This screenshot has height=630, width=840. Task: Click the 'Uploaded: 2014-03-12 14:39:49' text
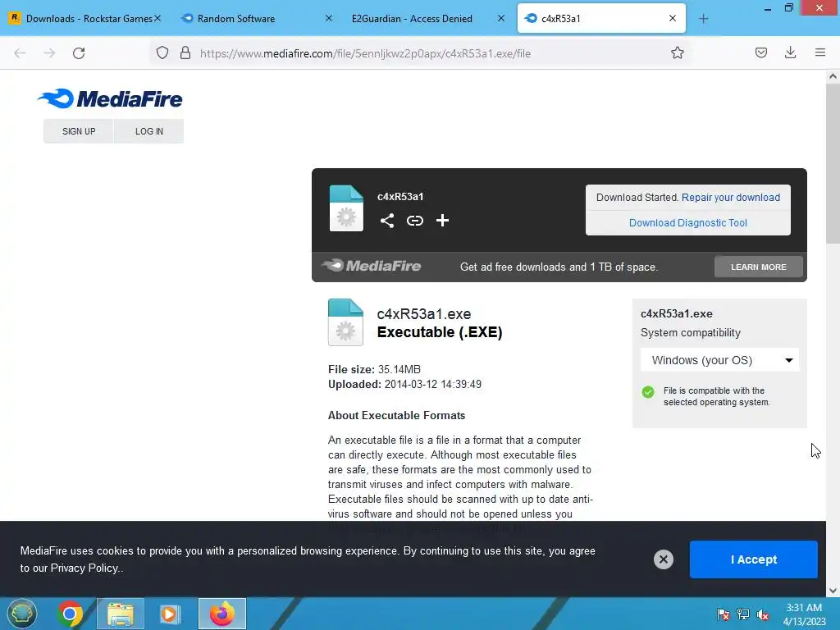404,384
